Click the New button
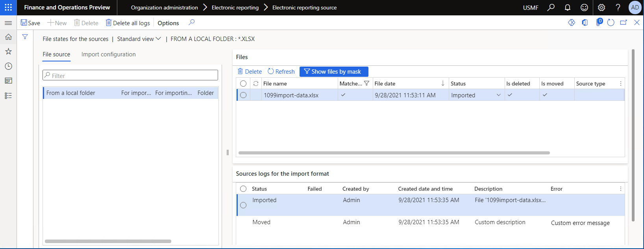Viewport: 644px width, 249px height. [57, 23]
